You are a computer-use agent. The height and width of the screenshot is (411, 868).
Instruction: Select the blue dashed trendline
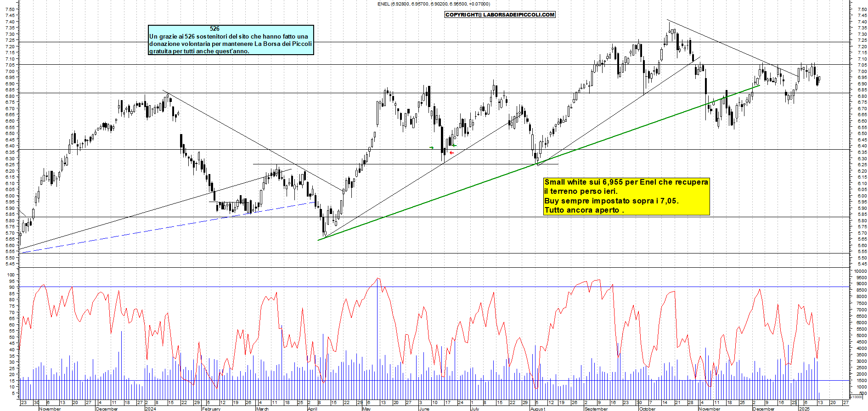pyautogui.click(x=168, y=227)
